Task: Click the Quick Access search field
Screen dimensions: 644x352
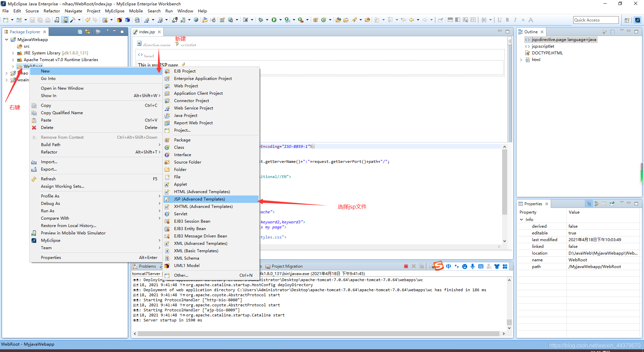Action: 596,20
